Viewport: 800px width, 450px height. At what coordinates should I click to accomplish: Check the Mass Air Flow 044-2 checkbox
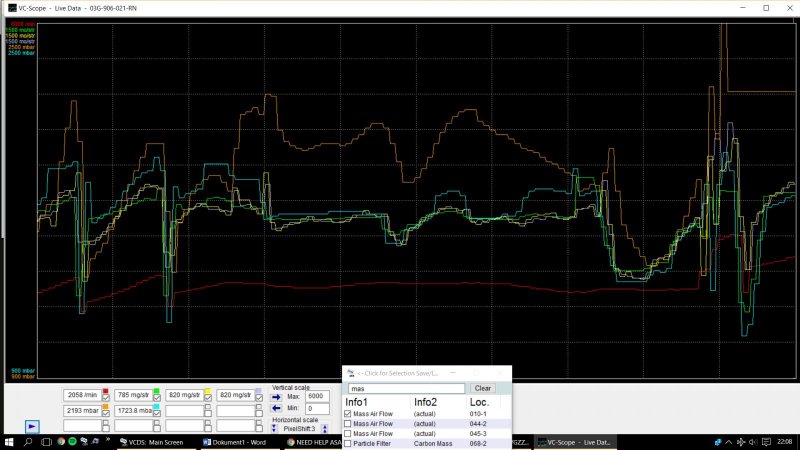[348, 423]
